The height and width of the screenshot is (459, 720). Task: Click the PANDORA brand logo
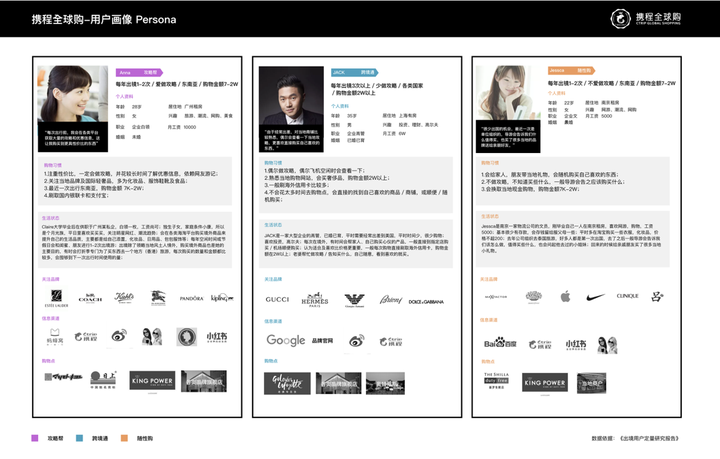click(x=191, y=298)
